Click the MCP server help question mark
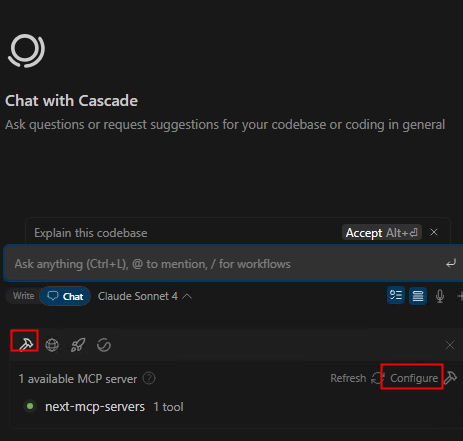Screen dimensions: 463x441 (149, 378)
